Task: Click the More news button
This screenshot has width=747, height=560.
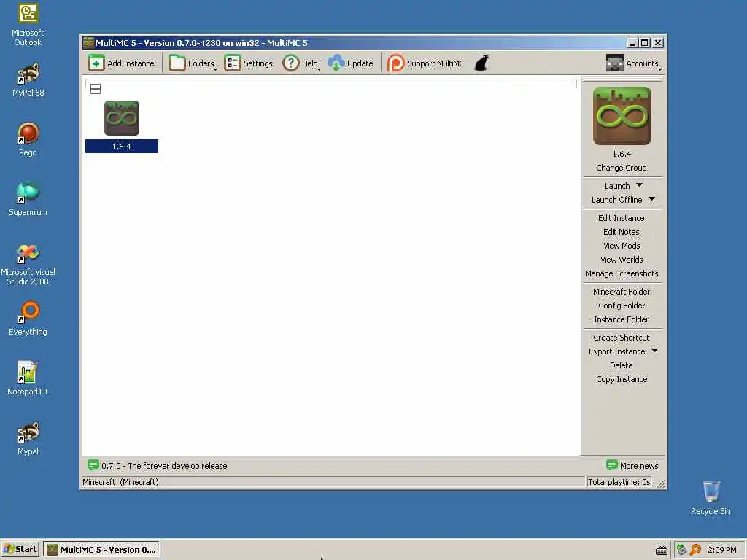Action: 632,466
